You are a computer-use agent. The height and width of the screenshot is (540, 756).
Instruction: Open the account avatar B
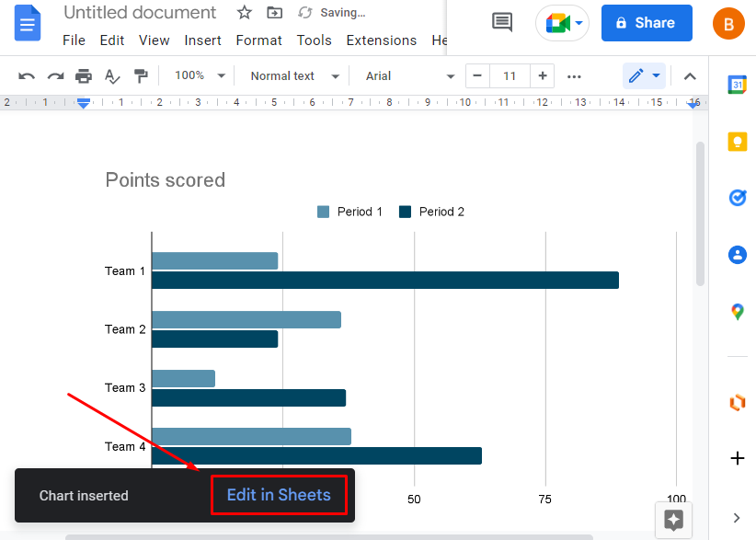(x=728, y=23)
